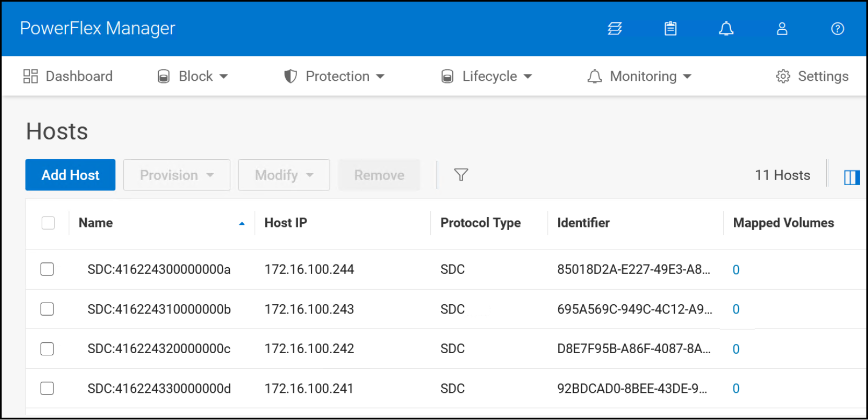Open the column chooser icon
868x420 pixels.
click(x=852, y=177)
